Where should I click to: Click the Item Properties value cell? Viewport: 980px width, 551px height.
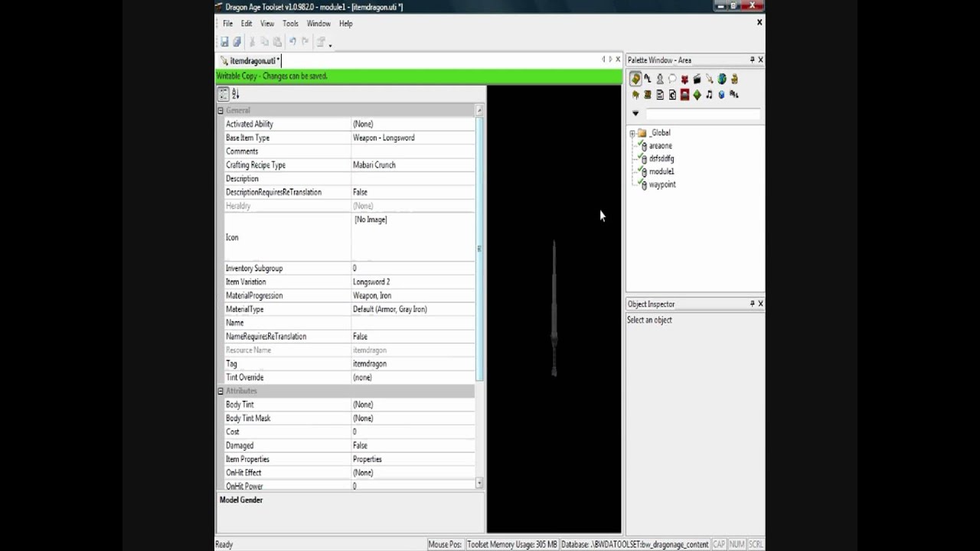pos(413,459)
